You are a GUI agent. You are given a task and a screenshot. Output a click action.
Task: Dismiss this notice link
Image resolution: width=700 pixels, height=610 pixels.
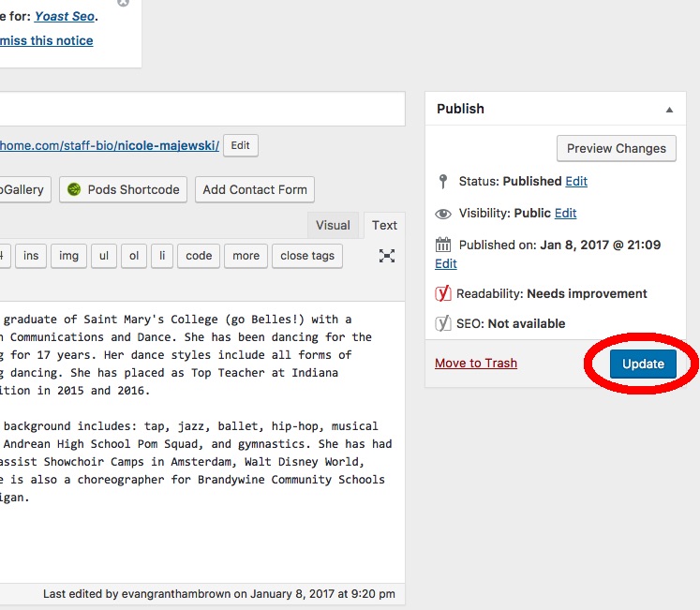[47, 40]
